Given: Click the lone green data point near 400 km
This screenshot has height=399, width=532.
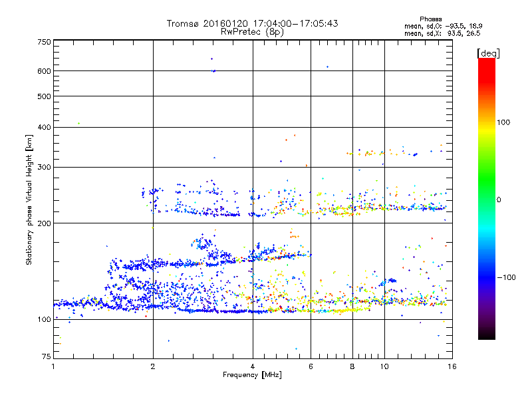Looking at the screenshot, I should [78, 123].
